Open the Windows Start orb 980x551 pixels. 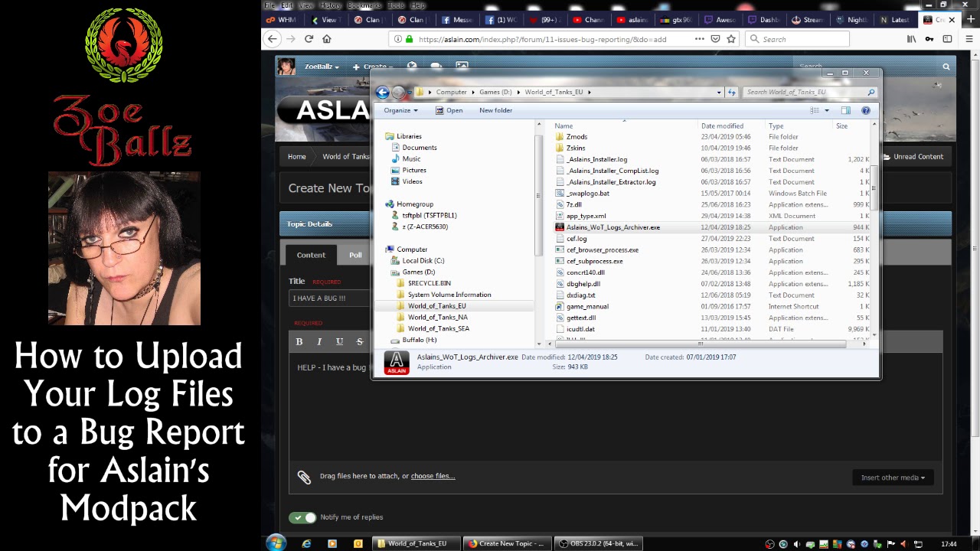(276, 543)
